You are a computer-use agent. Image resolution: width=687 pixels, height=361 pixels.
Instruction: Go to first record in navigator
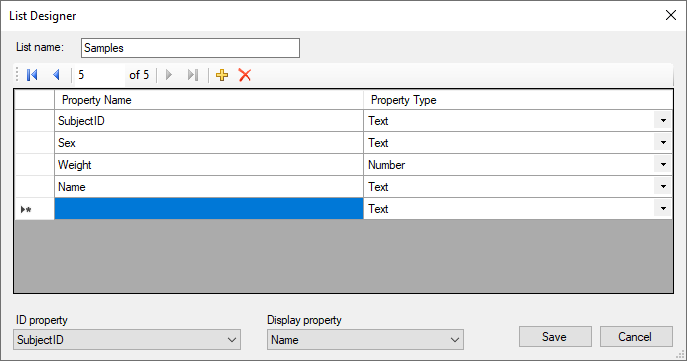click(x=32, y=75)
